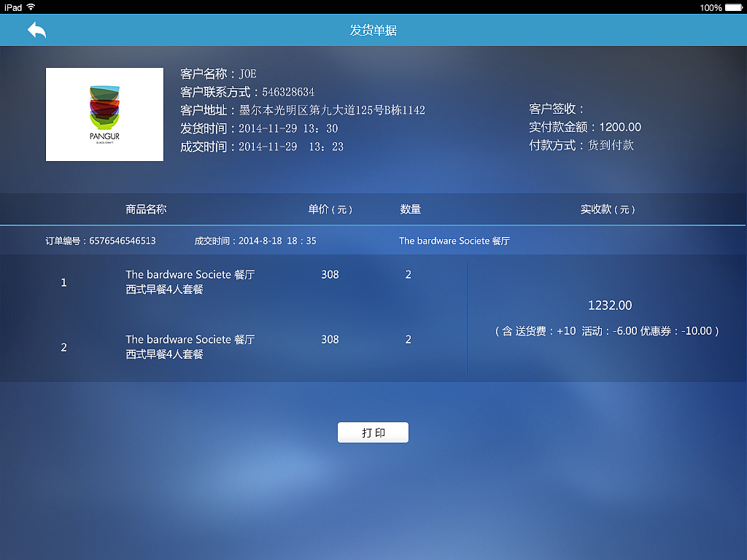Tap the battery indicator icon
This screenshot has height=560, width=747.
coord(734,7)
